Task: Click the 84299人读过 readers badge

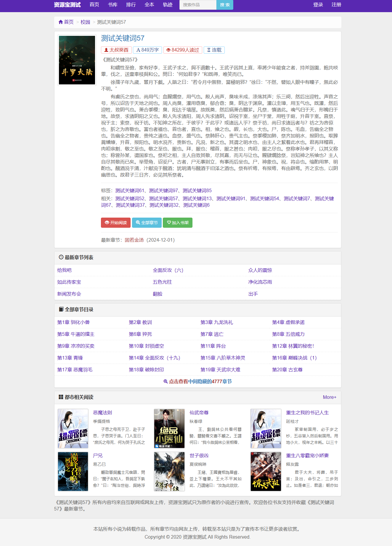Action: pos(183,50)
